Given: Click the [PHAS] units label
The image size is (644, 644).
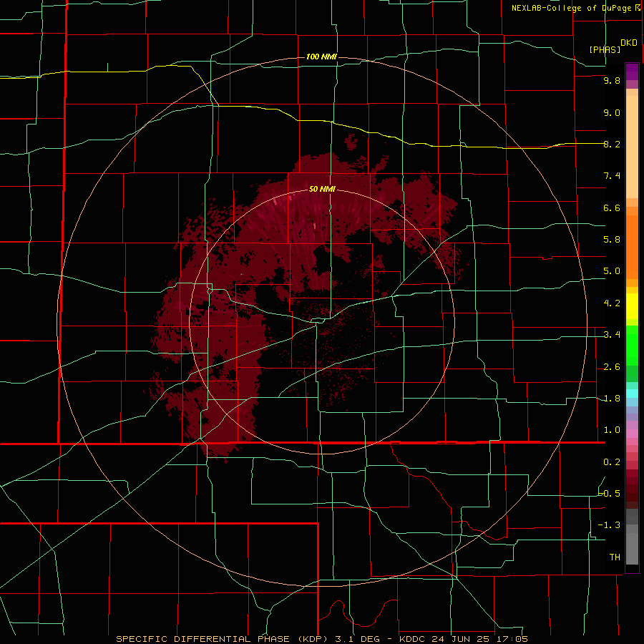Looking at the screenshot, I should click(x=605, y=49).
